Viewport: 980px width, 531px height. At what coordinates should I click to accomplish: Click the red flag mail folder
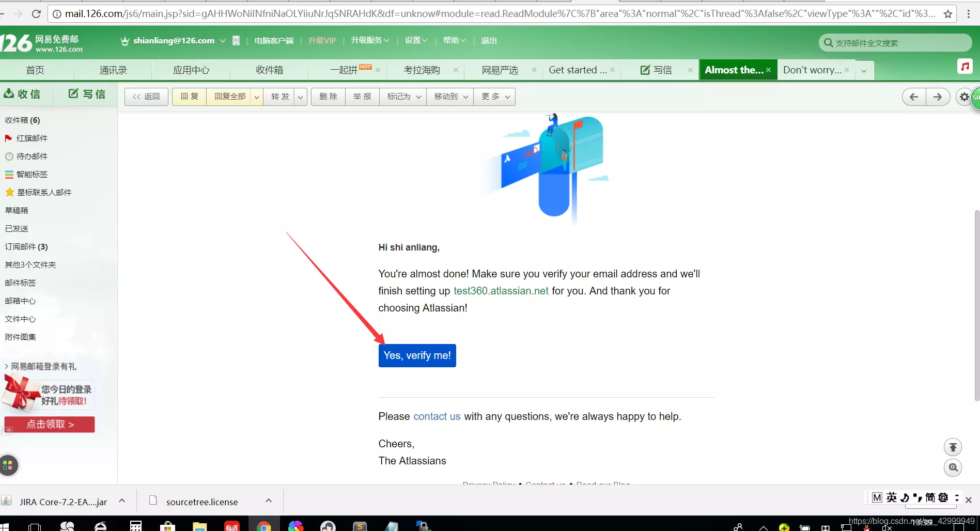(x=26, y=138)
